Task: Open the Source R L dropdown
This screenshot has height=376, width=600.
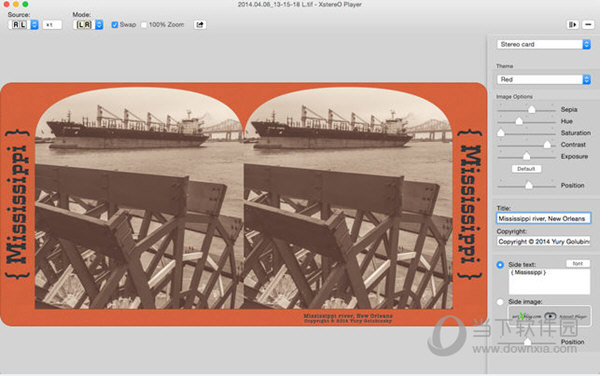Action: click(23, 24)
